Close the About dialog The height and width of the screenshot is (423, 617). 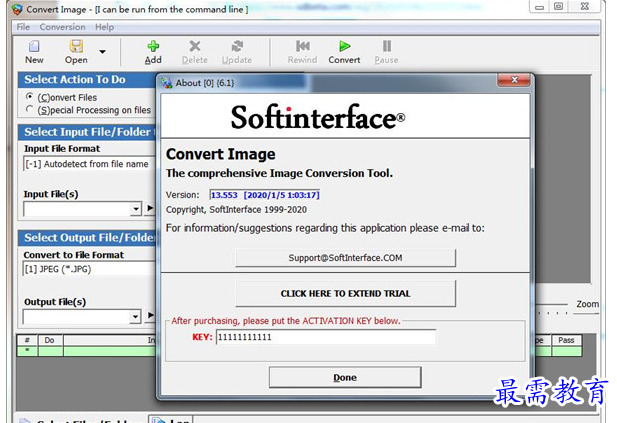click(x=514, y=80)
